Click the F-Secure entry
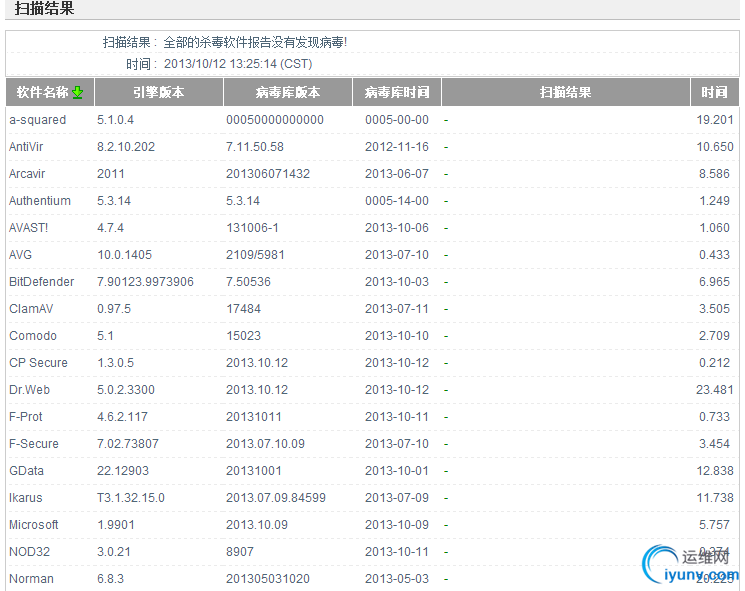The image size is (745, 591). (x=34, y=444)
